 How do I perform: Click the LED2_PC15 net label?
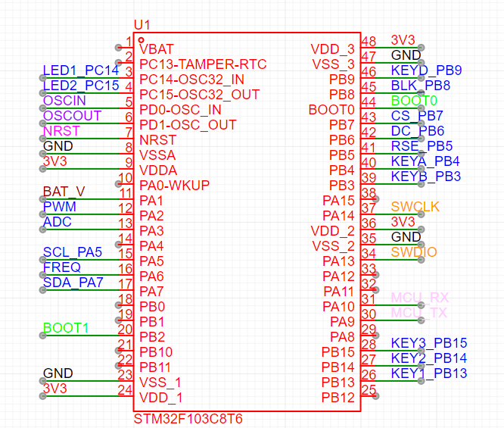pyautogui.click(x=81, y=86)
